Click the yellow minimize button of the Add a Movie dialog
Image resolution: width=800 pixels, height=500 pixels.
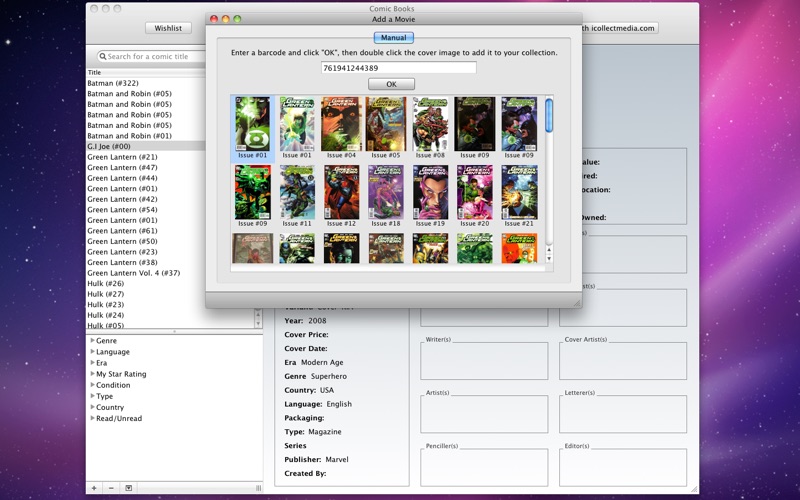coord(226,19)
